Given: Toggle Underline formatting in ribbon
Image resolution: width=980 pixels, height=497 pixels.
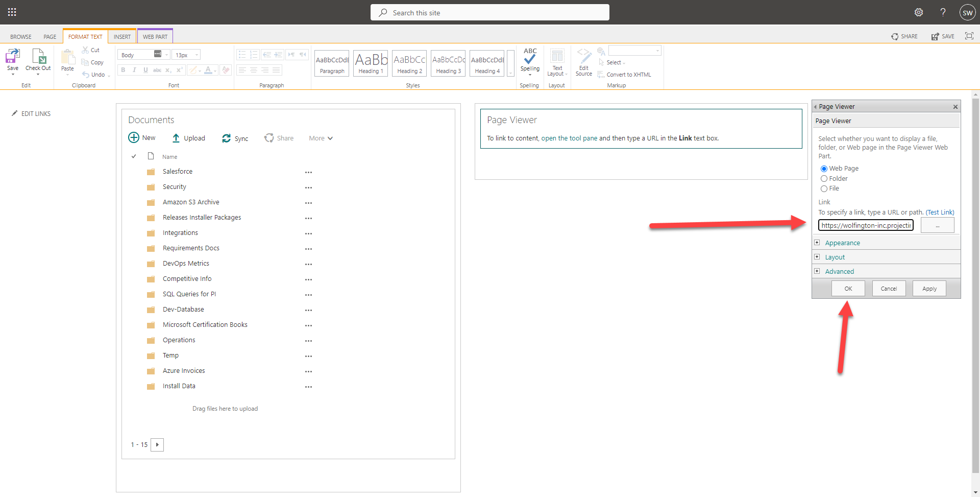Looking at the screenshot, I should [145, 70].
